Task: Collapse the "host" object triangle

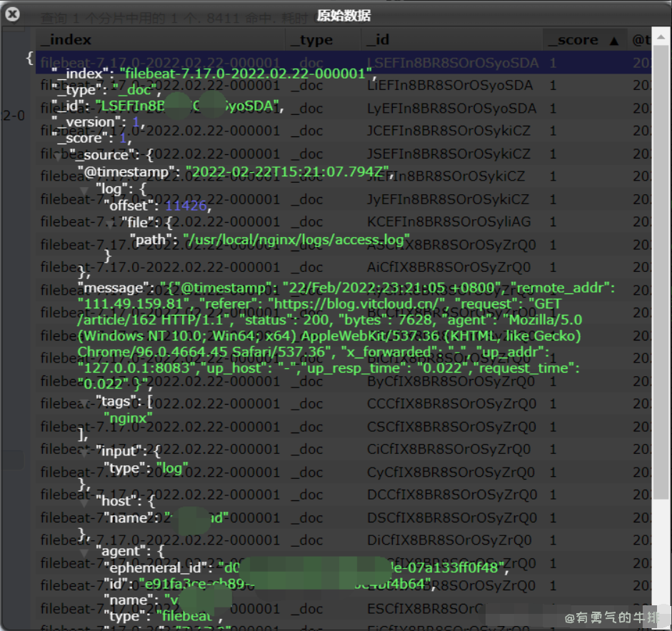Action: [x=84, y=503]
